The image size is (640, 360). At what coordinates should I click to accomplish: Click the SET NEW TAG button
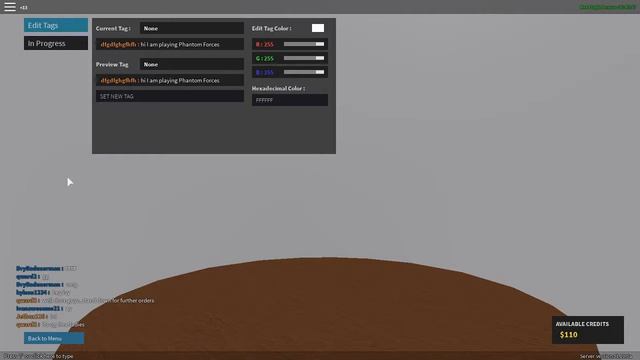(x=170, y=96)
